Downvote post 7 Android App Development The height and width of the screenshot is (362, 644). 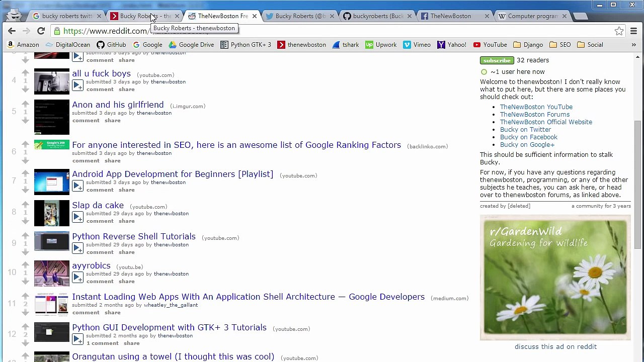point(25,190)
